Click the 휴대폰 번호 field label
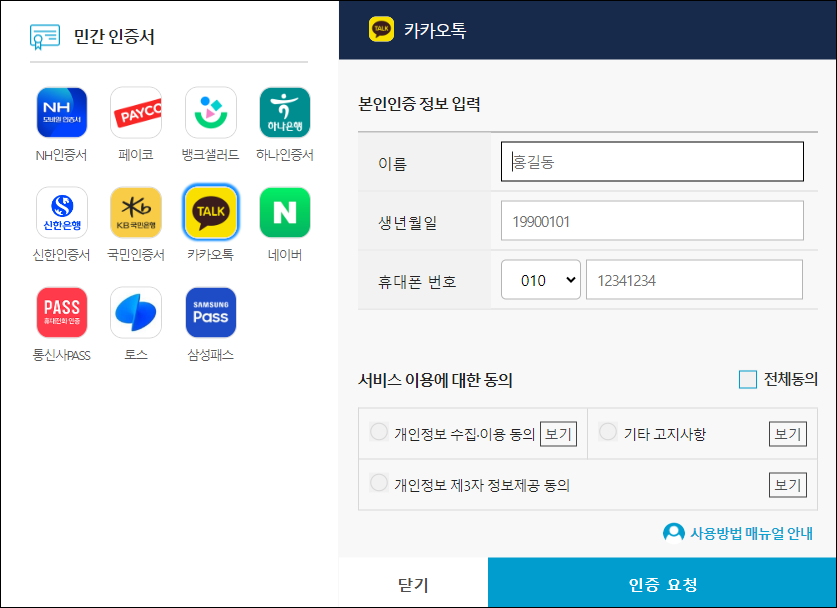 click(x=417, y=281)
